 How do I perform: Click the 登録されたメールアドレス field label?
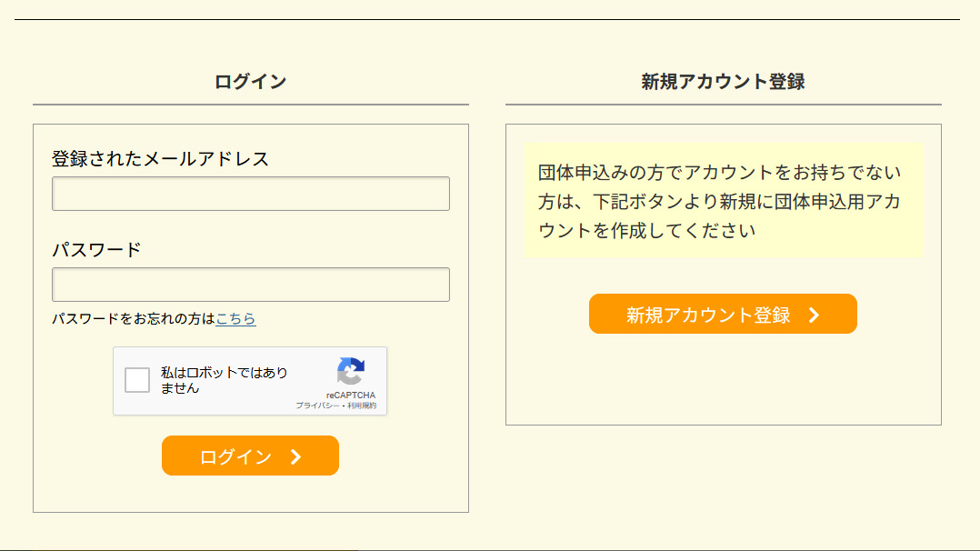point(160,159)
